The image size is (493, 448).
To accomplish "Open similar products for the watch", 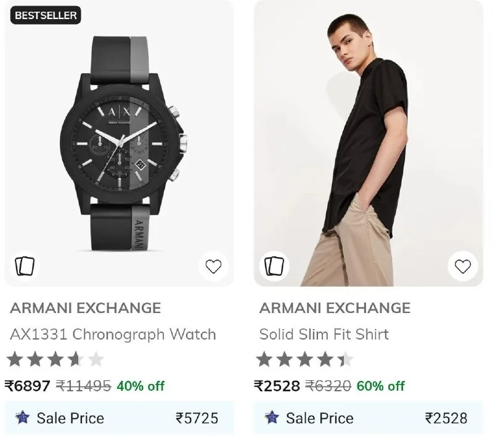I will 25,266.
